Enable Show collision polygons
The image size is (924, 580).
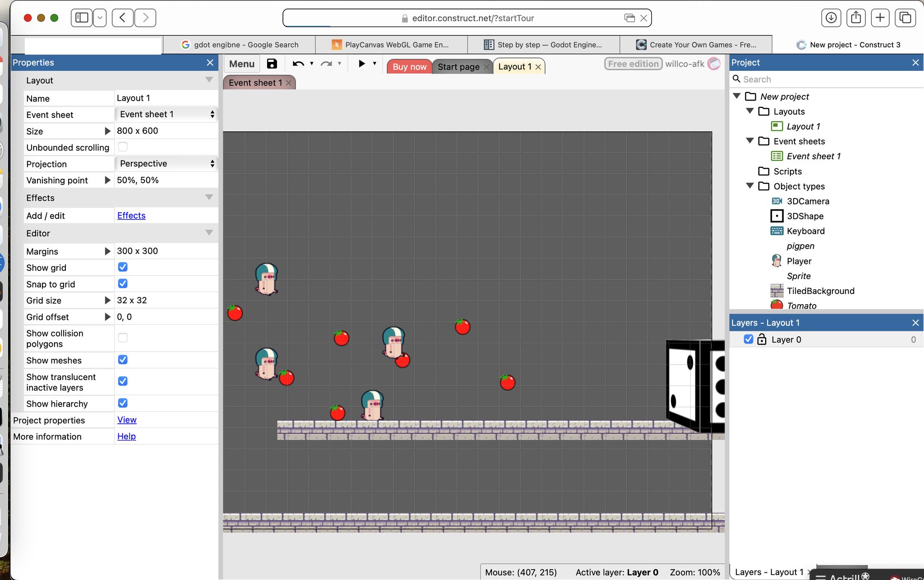pyautogui.click(x=123, y=337)
